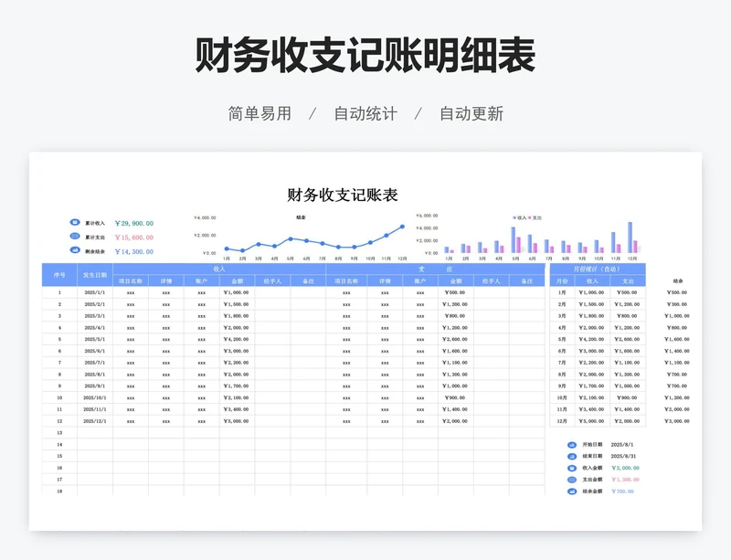Click the 结束日期 value 2025/8/31

[624, 457]
